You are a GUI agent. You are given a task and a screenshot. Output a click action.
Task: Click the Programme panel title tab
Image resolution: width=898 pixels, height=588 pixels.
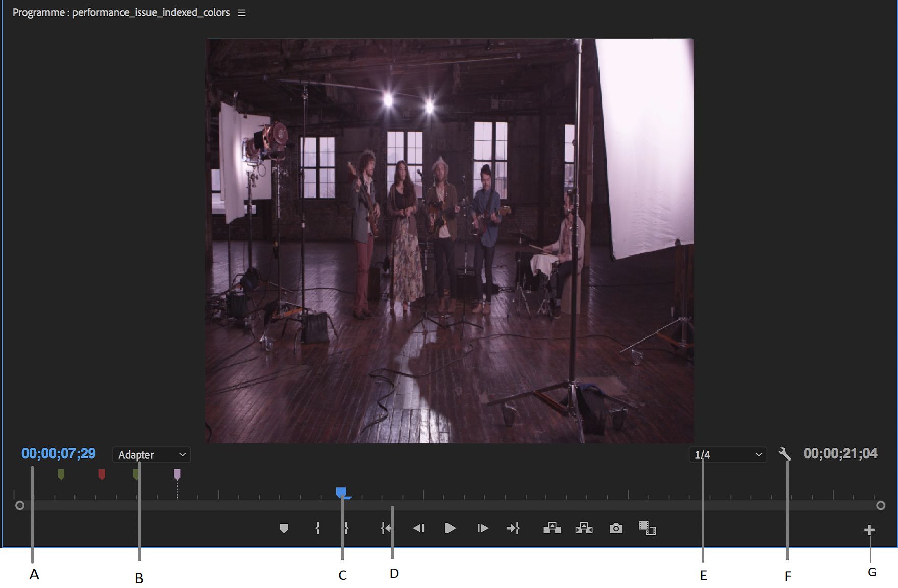(121, 12)
